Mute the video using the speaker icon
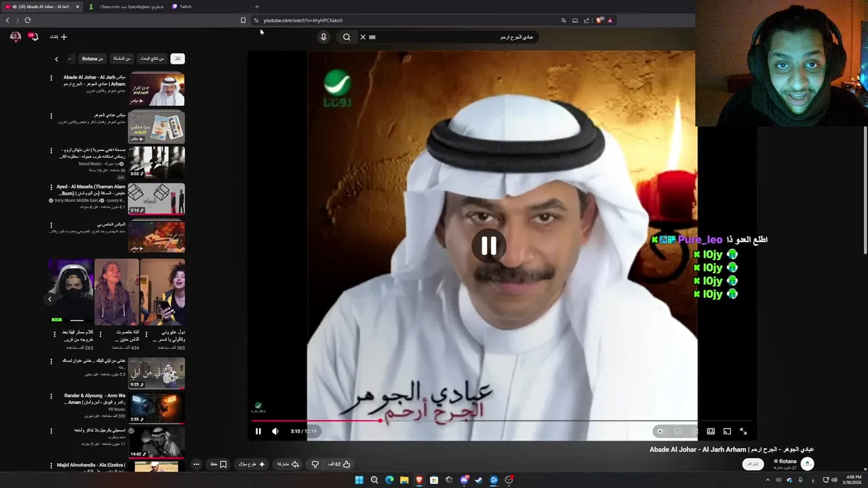Image resolution: width=868 pixels, height=488 pixels. pos(275,431)
